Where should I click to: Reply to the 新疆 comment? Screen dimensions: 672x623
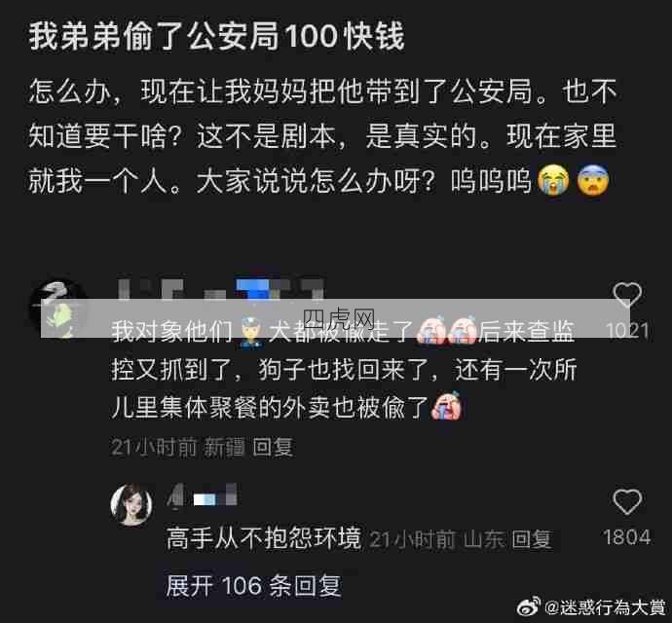click(x=273, y=448)
